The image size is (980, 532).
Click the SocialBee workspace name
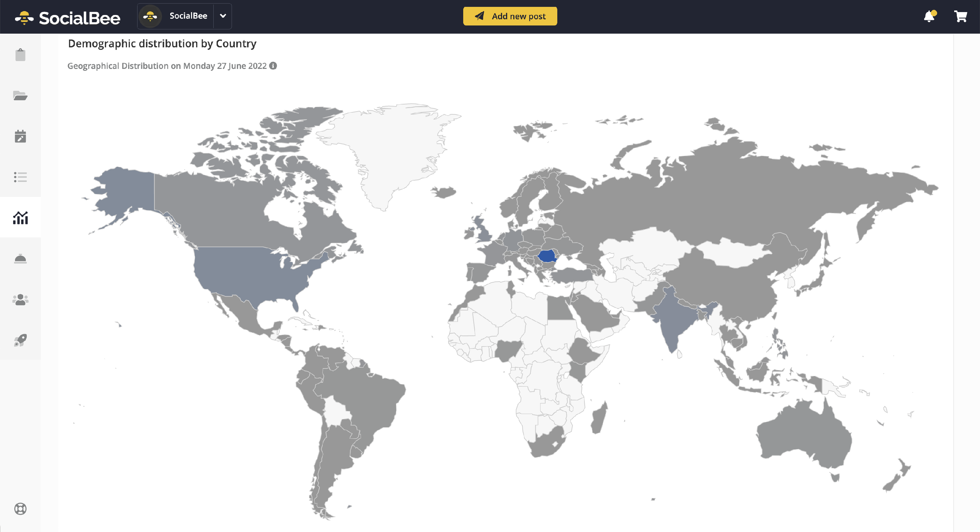click(x=188, y=16)
